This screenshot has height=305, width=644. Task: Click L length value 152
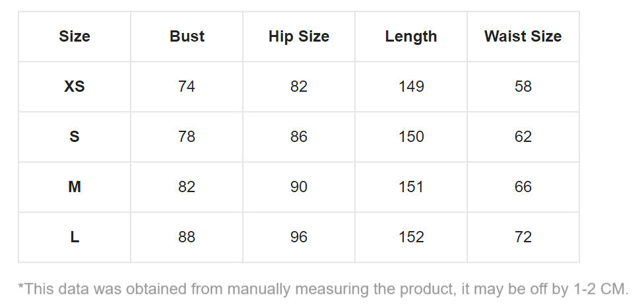click(x=411, y=237)
